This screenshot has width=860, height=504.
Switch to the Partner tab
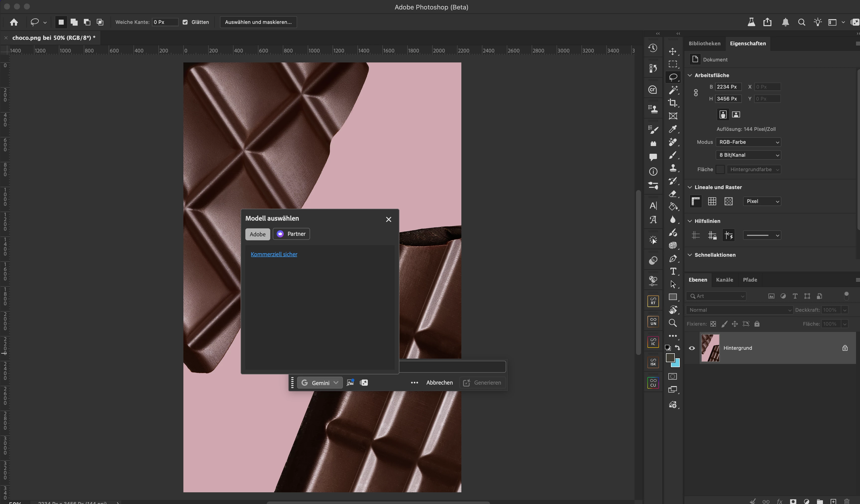291,234
